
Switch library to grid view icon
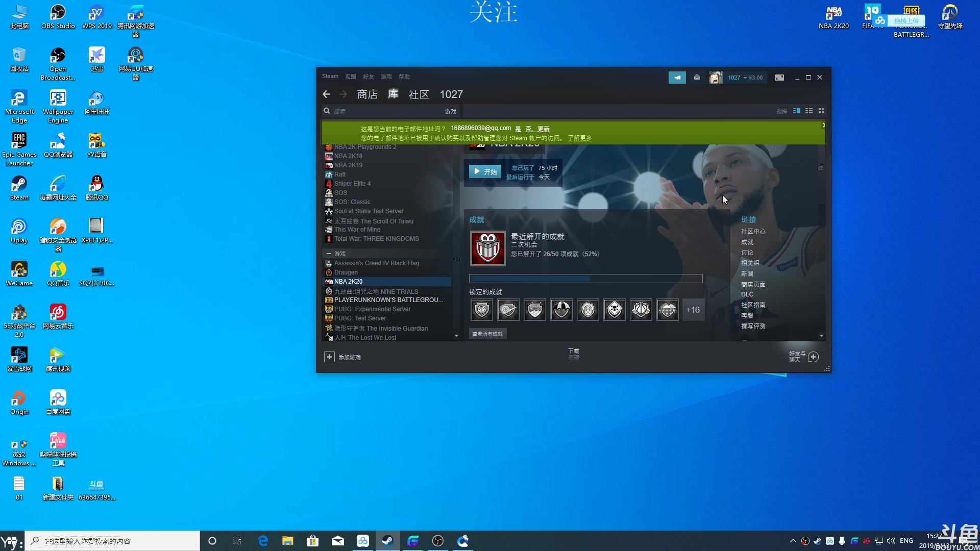click(821, 111)
